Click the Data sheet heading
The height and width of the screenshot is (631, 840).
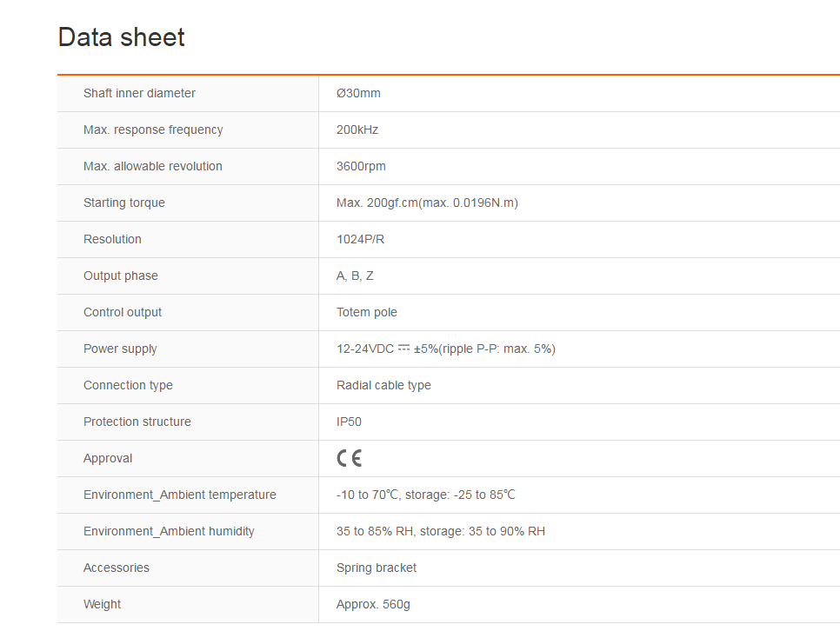coord(121,37)
